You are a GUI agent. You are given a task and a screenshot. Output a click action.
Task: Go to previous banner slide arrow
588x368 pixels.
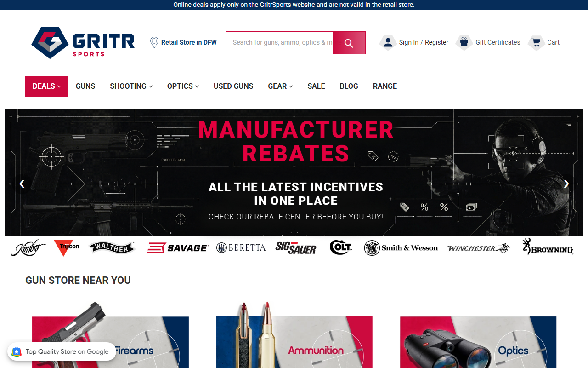click(x=22, y=184)
